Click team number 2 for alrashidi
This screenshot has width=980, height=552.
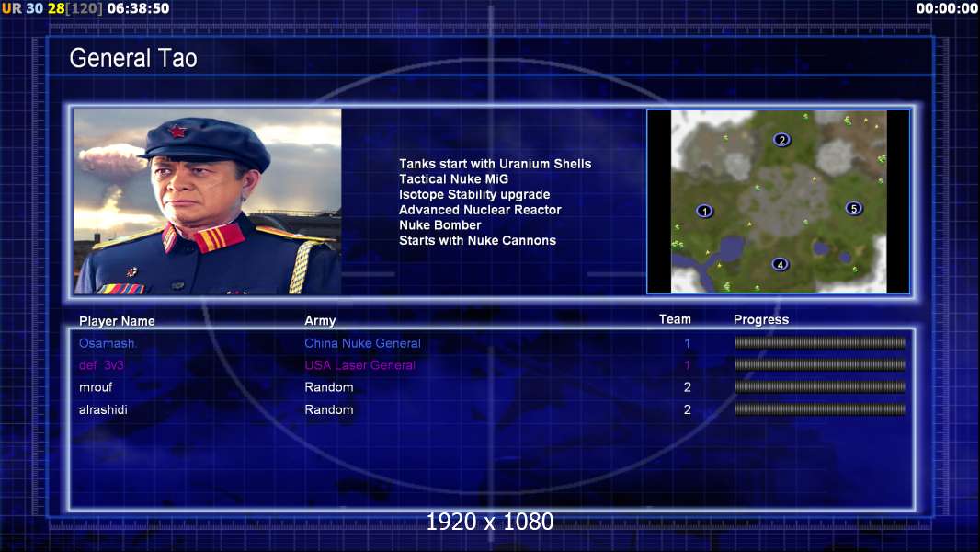pyautogui.click(x=687, y=410)
